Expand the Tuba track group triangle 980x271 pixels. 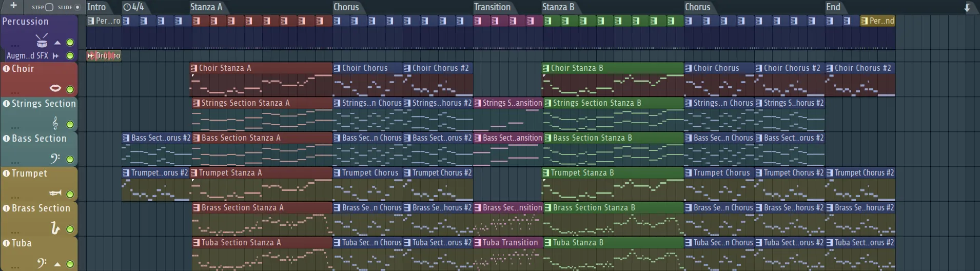pyautogui.click(x=57, y=264)
